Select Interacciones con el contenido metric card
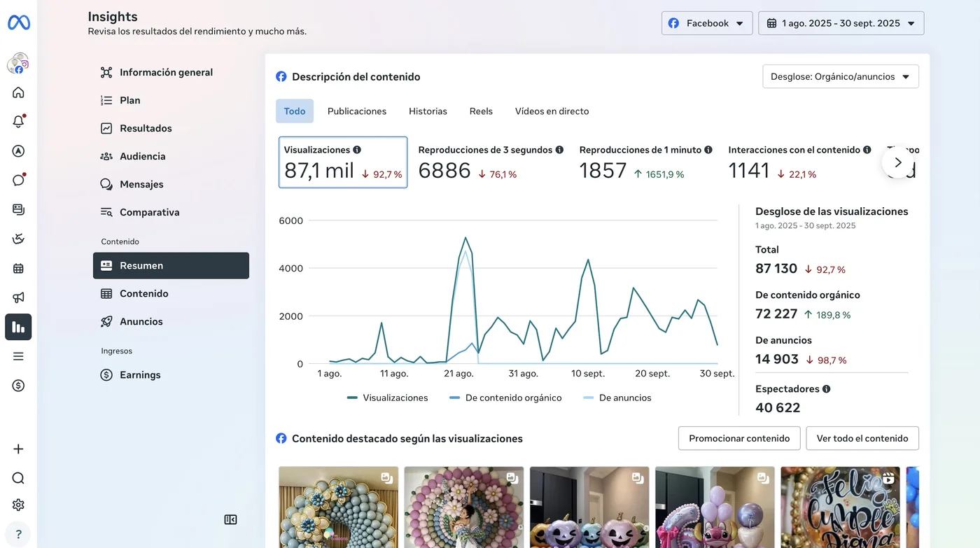Viewport: 980px width, 548px height. click(x=799, y=162)
